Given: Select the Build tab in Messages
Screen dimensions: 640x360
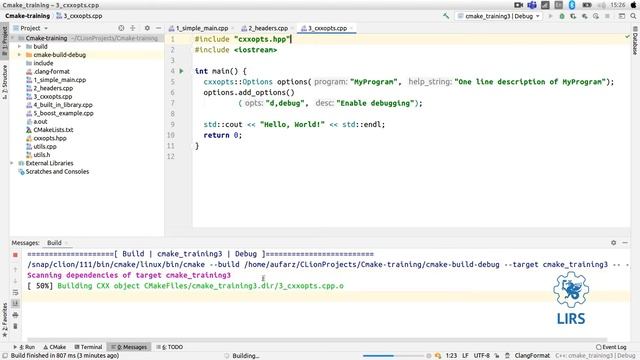Looking at the screenshot, I should pos(54,243).
